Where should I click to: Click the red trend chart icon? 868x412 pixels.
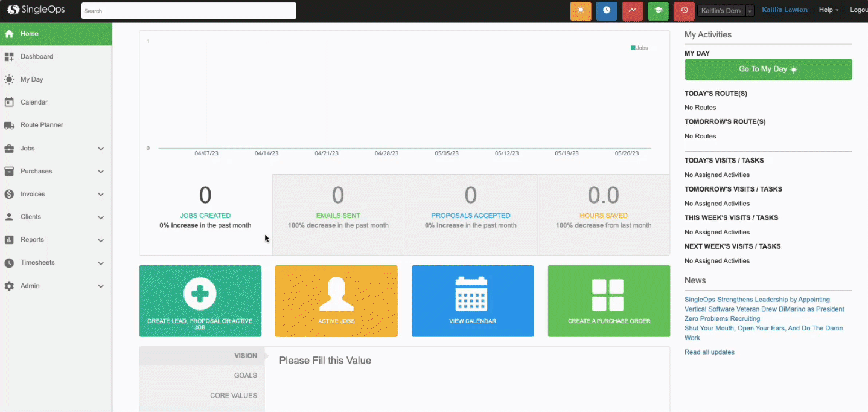tap(633, 11)
